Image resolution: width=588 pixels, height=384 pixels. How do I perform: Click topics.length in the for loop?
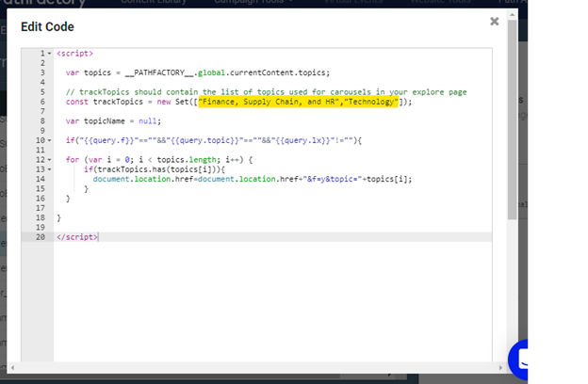click(x=187, y=160)
